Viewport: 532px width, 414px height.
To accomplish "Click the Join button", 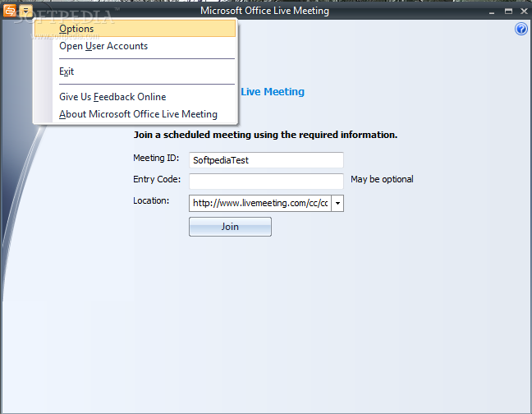I will tap(230, 227).
